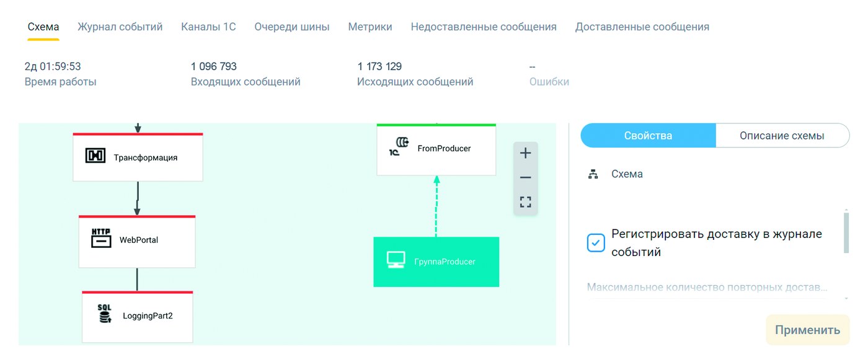The height and width of the screenshot is (362, 868).
Task: Open the Схема tab
Action: [43, 27]
